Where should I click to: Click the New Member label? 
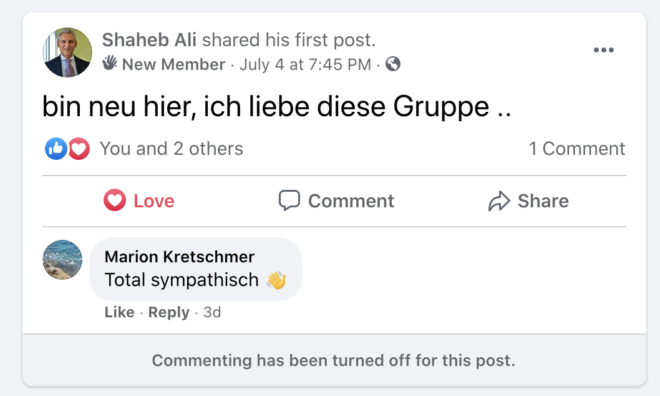173,64
